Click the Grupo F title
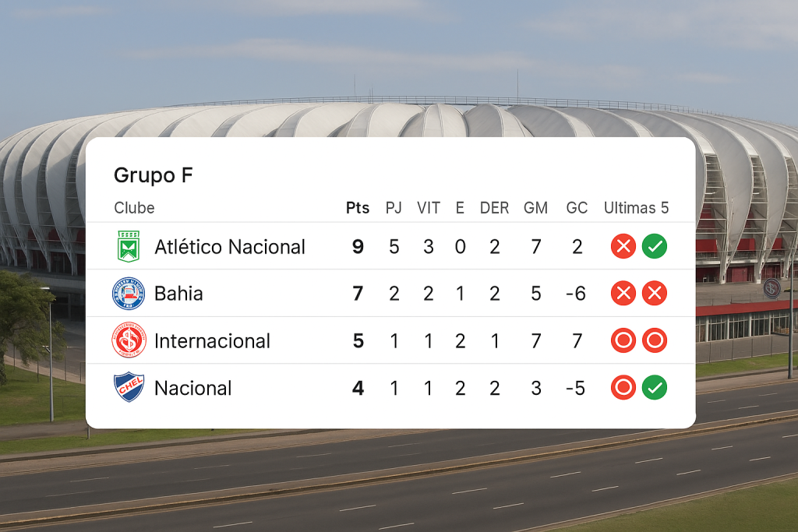 point(154,175)
